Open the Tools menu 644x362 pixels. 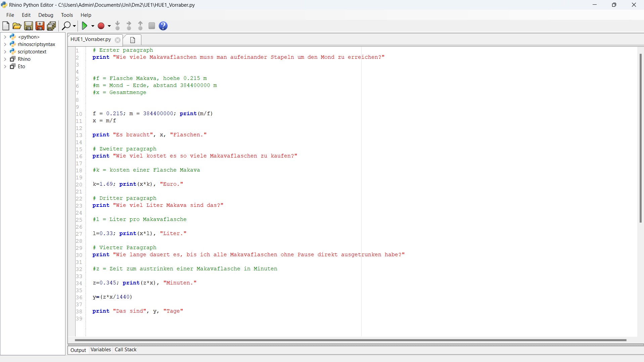point(67,15)
